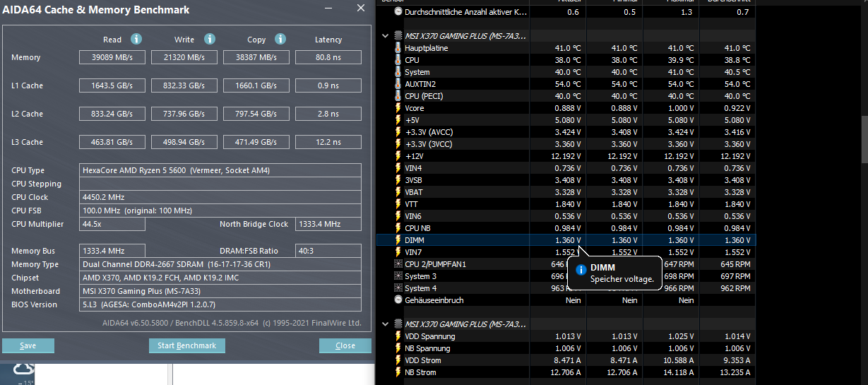Click the voltage icon beside VIN4
The height and width of the screenshot is (385, 868).
(398, 168)
